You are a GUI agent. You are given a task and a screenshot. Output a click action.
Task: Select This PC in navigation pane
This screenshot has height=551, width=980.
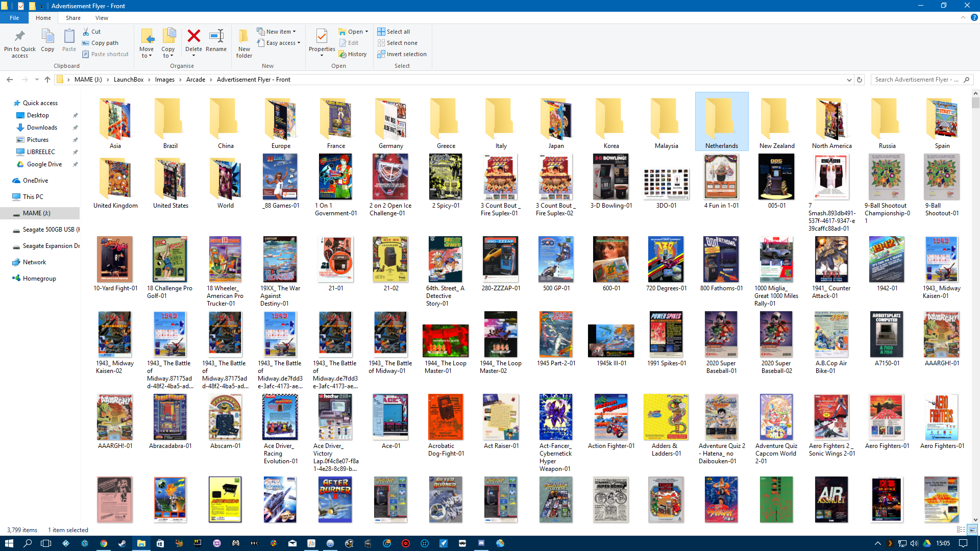tap(33, 197)
